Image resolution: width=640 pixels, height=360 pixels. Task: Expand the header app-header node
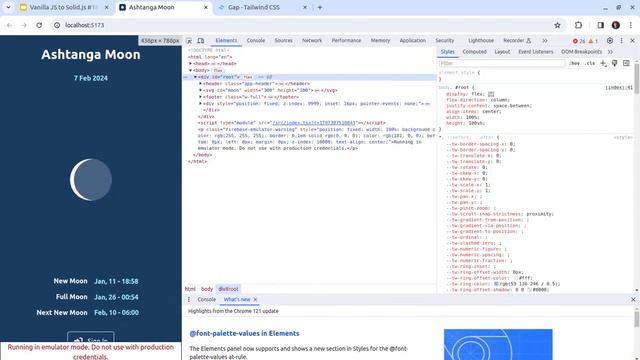point(200,84)
